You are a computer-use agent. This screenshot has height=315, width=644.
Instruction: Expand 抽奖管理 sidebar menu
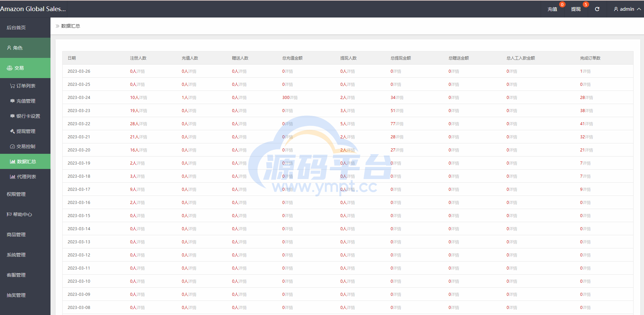pos(25,295)
